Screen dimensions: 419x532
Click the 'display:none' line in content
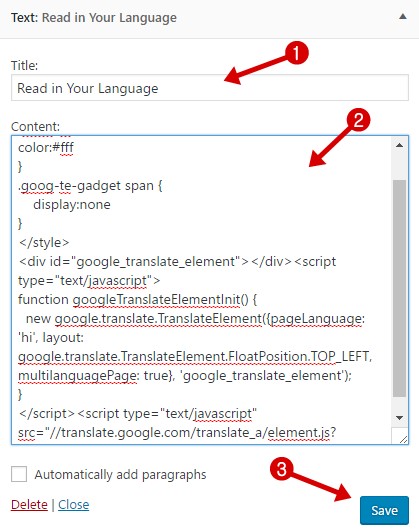(72, 205)
